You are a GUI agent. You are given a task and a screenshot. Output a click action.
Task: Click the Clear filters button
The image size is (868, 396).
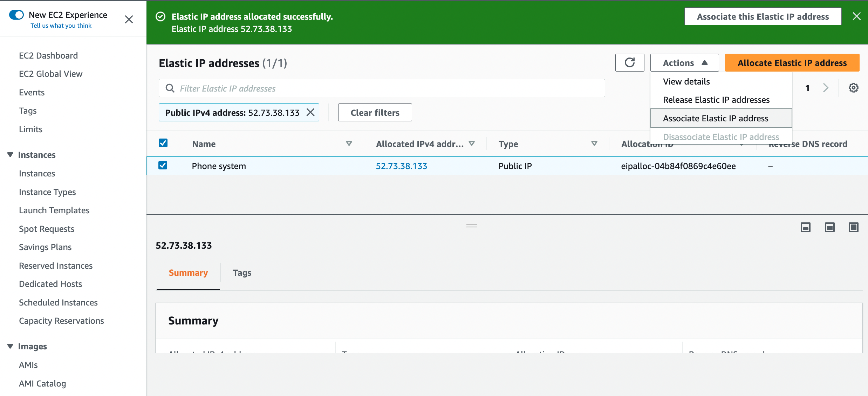point(375,112)
